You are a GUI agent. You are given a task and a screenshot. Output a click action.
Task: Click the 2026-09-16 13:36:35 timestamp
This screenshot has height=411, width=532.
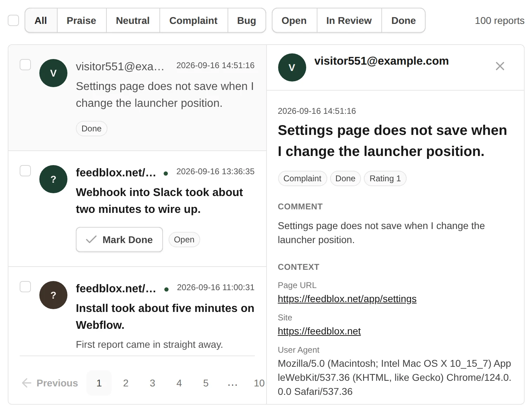pyautogui.click(x=215, y=171)
